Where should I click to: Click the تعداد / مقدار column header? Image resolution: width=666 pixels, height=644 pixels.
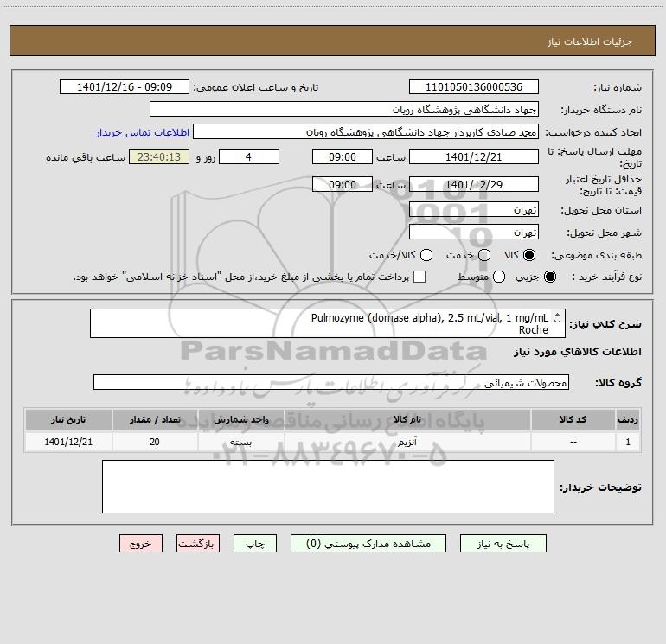pos(155,419)
